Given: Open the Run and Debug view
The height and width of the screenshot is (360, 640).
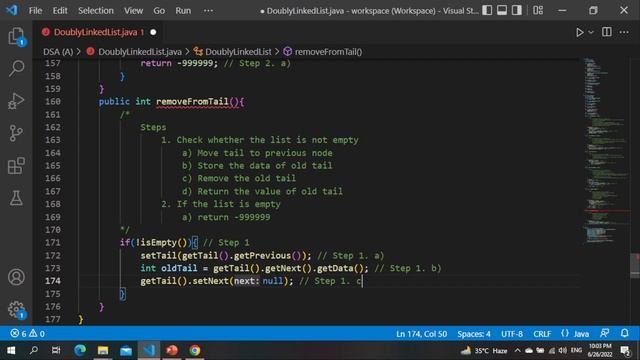Looking at the screenshot, I should tap(16, 101).
